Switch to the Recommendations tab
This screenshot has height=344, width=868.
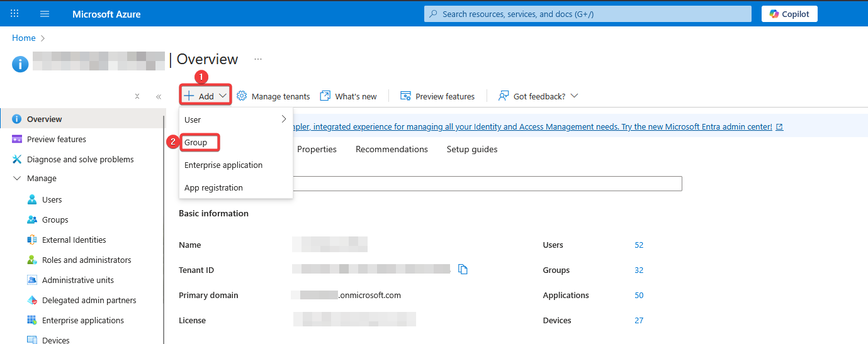(x=392, y=150)
